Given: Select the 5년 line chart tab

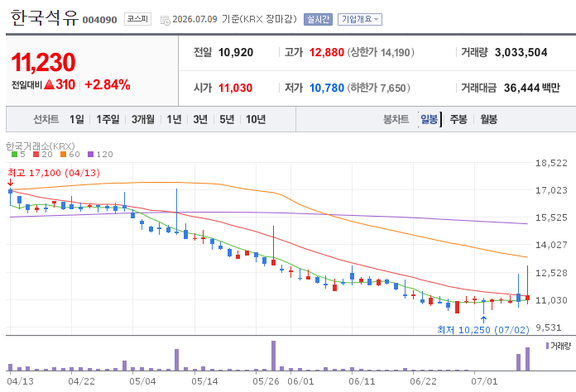Looking at the screenshot, I should [227, 119].
